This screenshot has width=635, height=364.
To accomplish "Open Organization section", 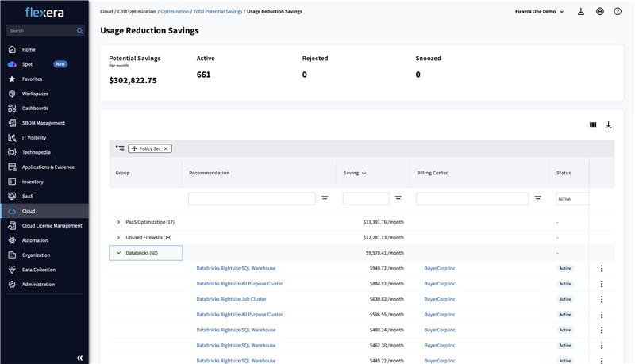I will pos(36,255).
